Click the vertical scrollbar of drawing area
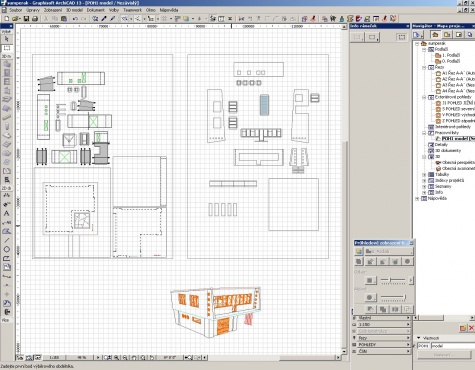This screenshot has width=475, height=370. 344,188
